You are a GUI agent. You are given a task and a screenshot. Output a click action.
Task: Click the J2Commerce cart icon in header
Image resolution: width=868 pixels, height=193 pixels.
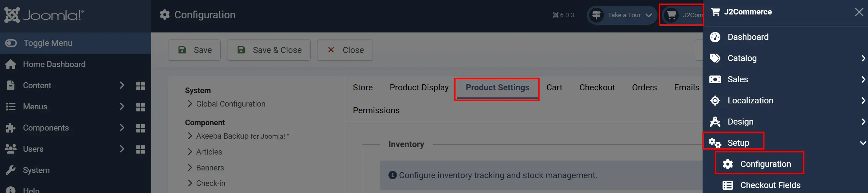(672, 15)
